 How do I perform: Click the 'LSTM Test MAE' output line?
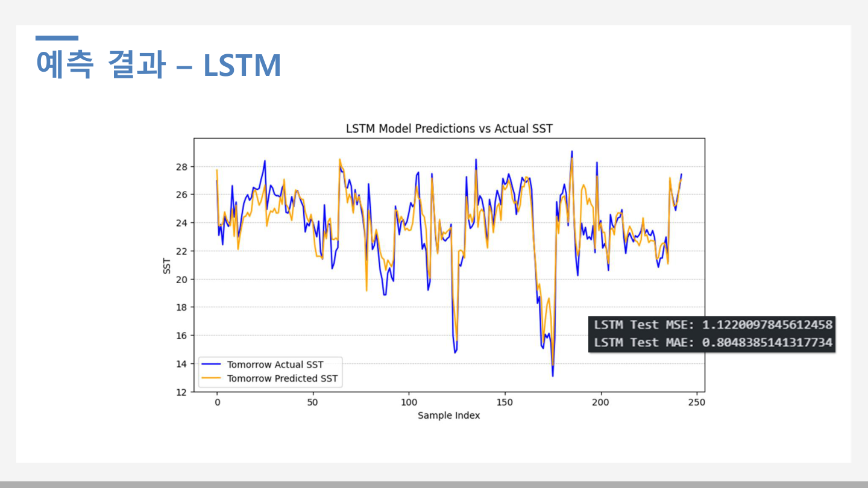point(713,343)
